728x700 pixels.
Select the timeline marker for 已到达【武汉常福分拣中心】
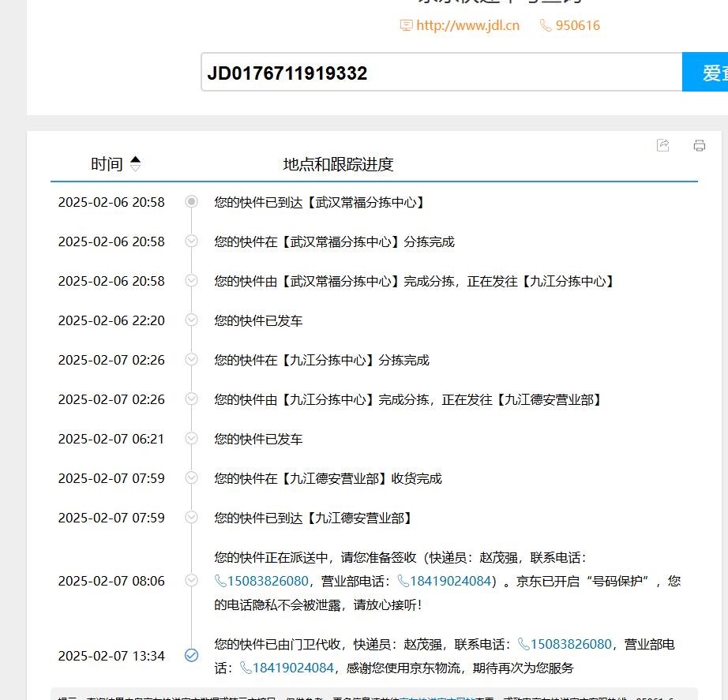pyautogui.click(x=191, y=201)
